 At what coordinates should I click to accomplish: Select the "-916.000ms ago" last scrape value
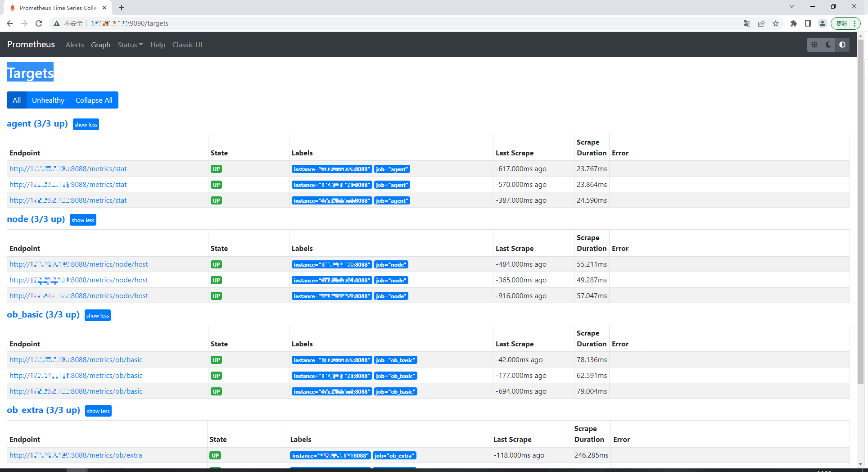tap(521, 296)
